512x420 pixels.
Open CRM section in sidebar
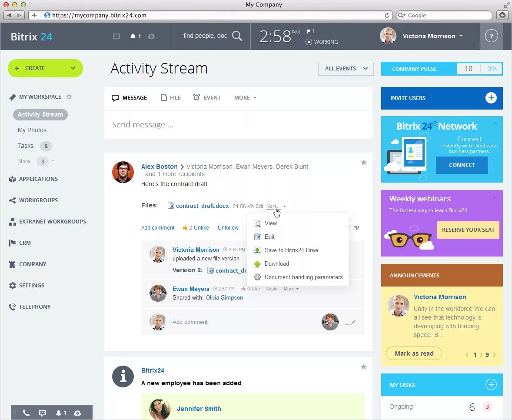[x=25, y=243]
